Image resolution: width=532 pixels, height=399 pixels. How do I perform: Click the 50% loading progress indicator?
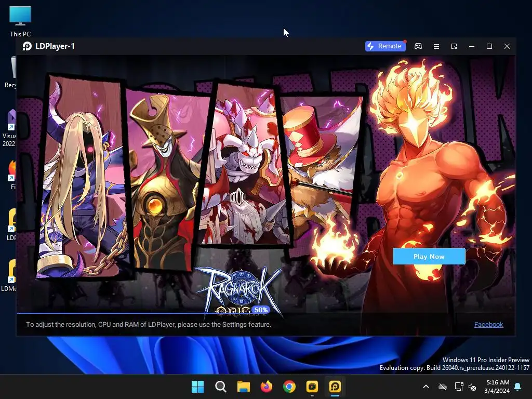click(261, 310)
